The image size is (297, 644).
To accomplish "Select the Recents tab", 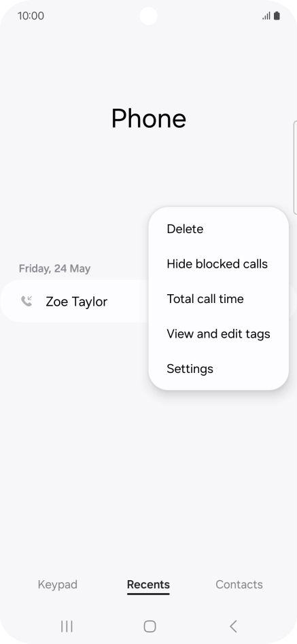I will pyautogui.click(x=148, y=584).
